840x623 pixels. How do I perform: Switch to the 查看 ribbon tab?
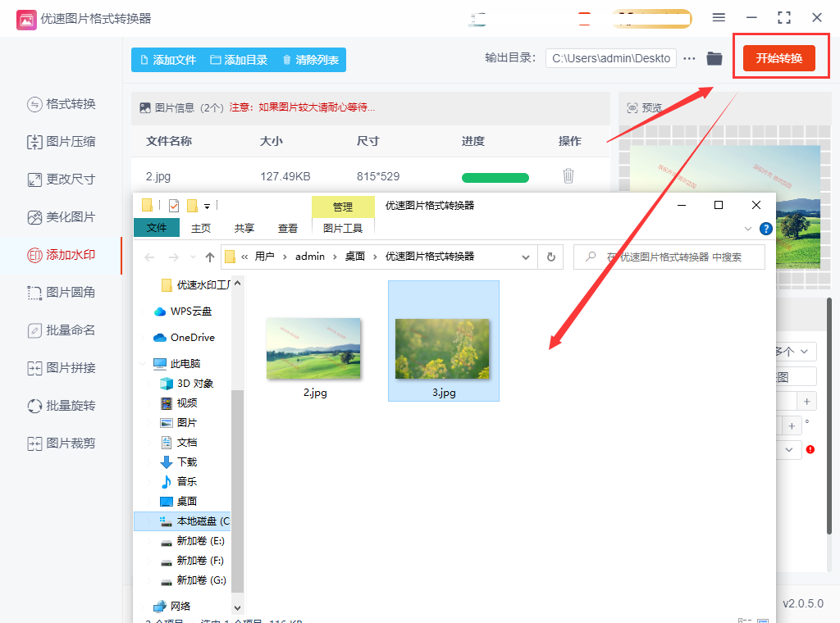point(288,229)
